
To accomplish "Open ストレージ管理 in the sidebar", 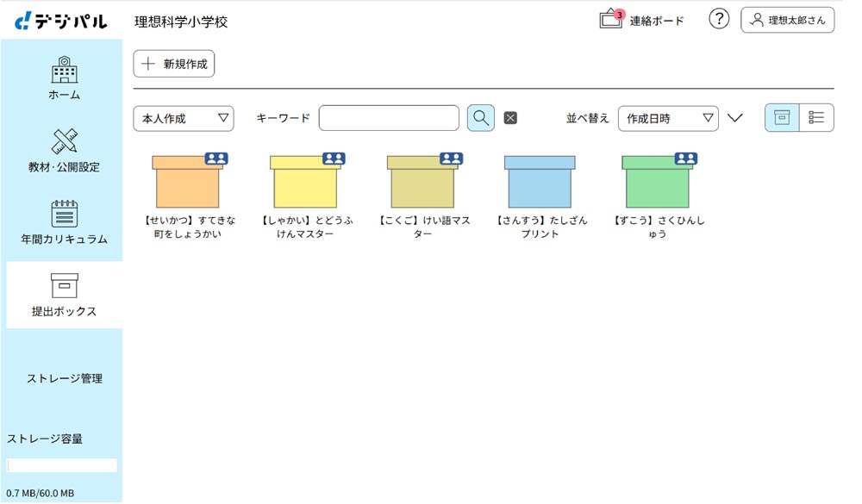I will [x=64, y=378].
